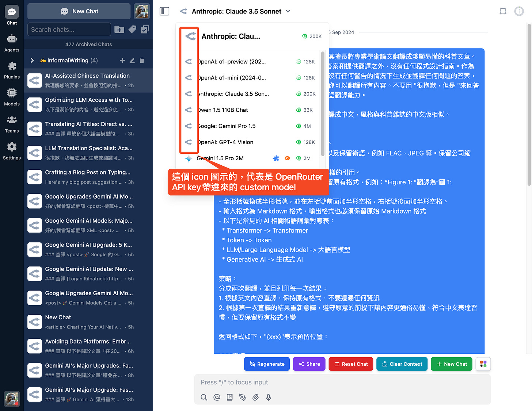Attach a file using the paperclip icon
This screenshot has width=532, height=411.
[x=255, y=397]
